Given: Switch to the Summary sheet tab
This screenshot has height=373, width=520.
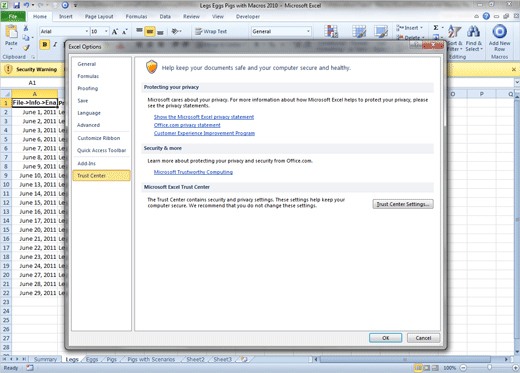Looking at the screenshot, I should pyautogui.click(x=45, y=359).
